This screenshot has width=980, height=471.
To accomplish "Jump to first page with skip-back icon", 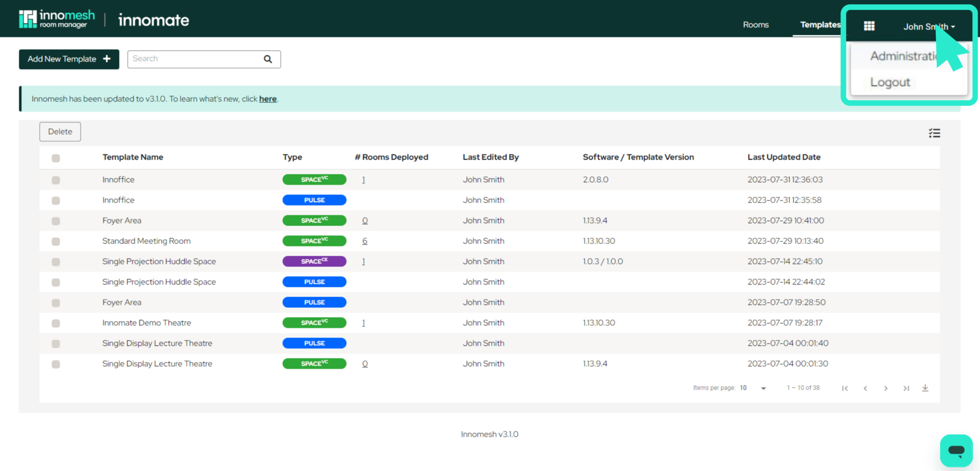I will [x=845, y=388].
